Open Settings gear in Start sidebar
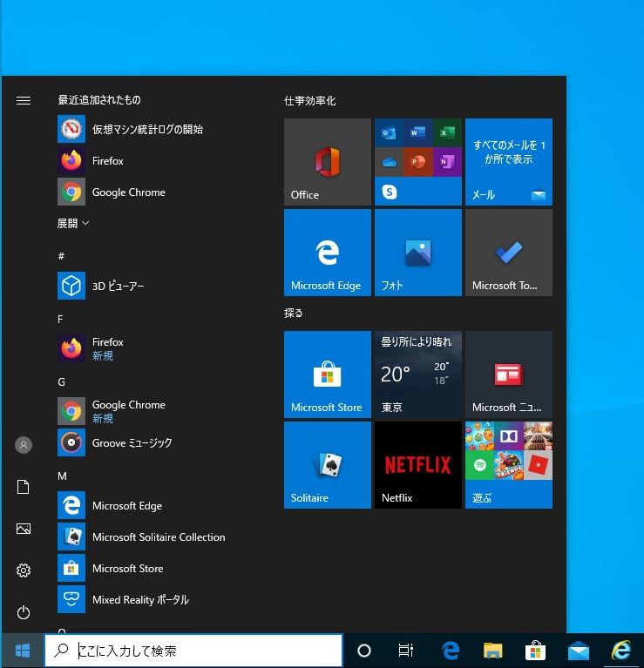Screen dimensions: 644x668 click(24, 570)
